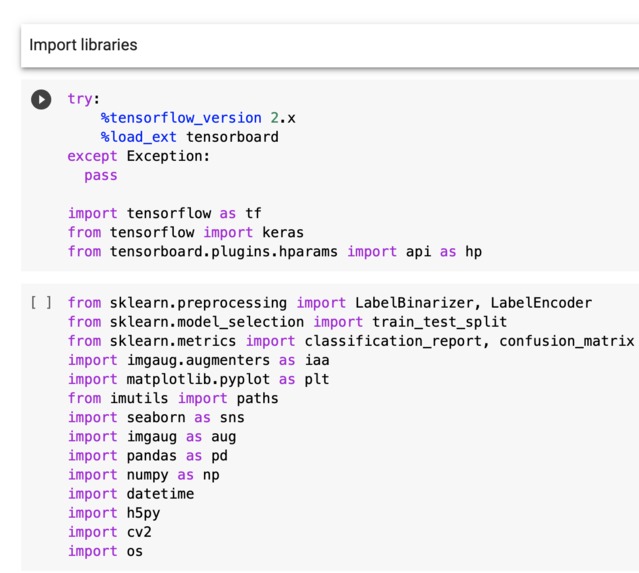Image resolution: width=639 pixels, height=573 pixels.
Task: Click the 'import os' line
Action: coord(105,552)
